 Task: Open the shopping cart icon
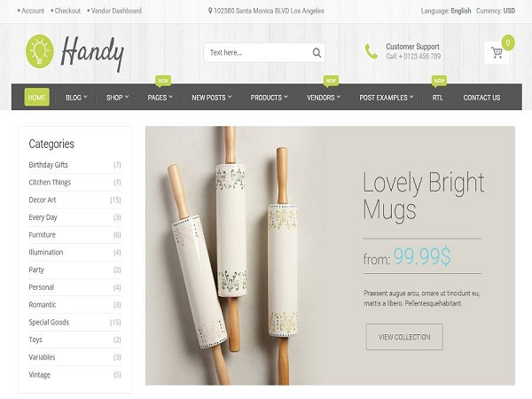[x=497, y=52]
